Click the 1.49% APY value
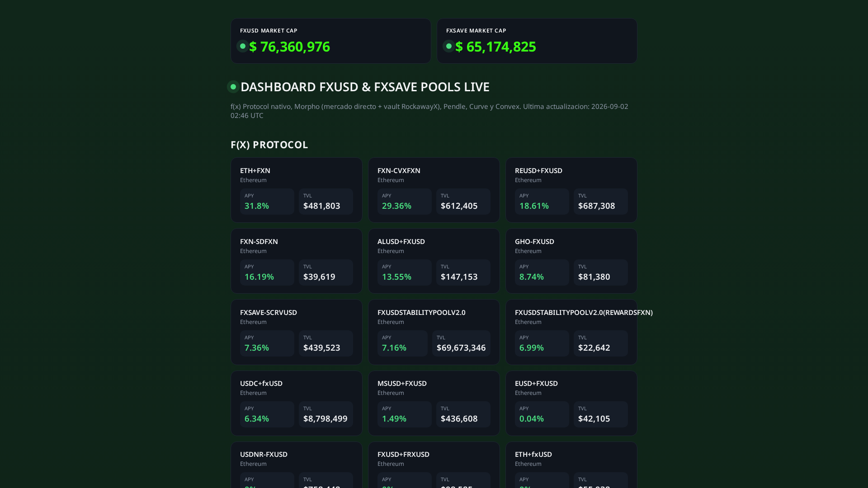This screenshot has height=488, width=868. [x=394, y=418]
